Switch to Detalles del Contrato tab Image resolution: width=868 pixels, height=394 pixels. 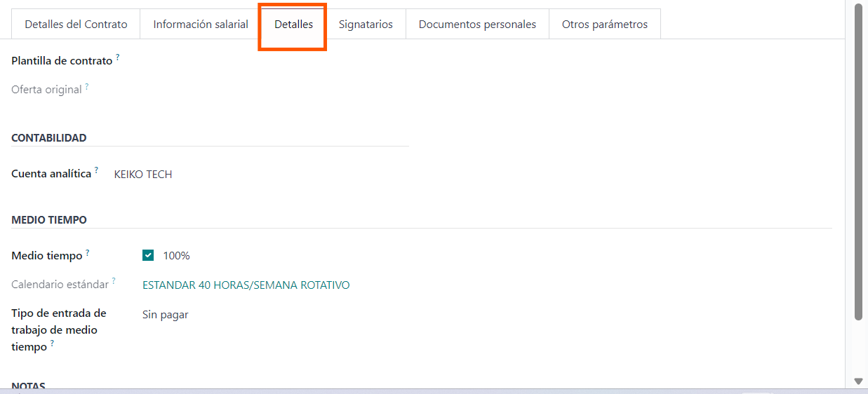point(76,25)
